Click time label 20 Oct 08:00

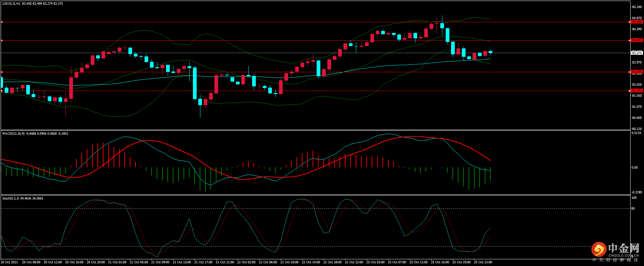(x=31, y=262)
